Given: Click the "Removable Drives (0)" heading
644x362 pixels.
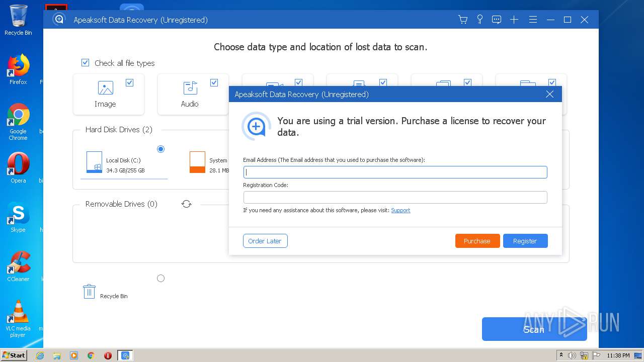Looking at the screenshot, I should pos(121,204).
